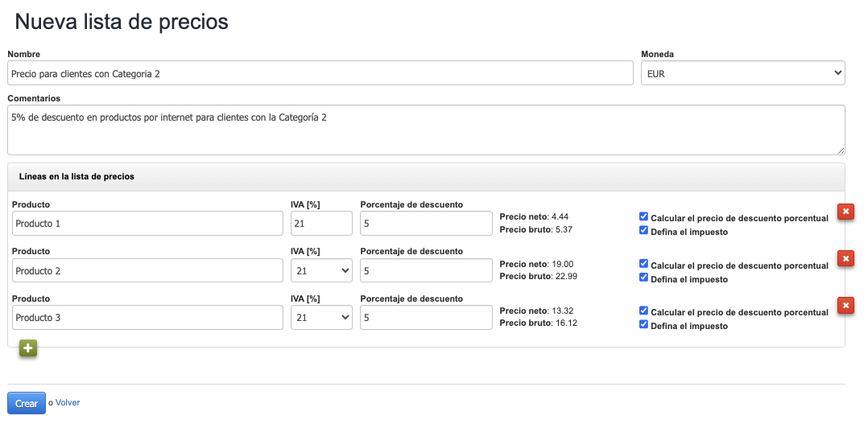Go back via the Volver link

coord(68,402)
